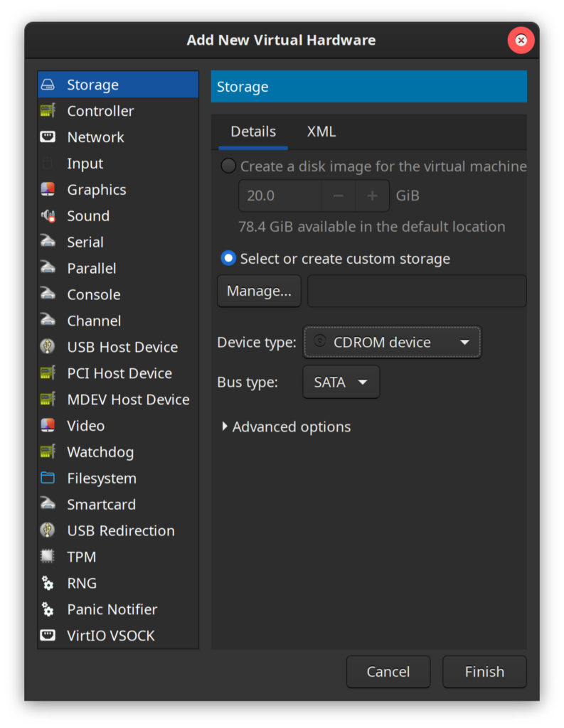
Task: Click the Filesystem folder icon
Action: [48, 478]
